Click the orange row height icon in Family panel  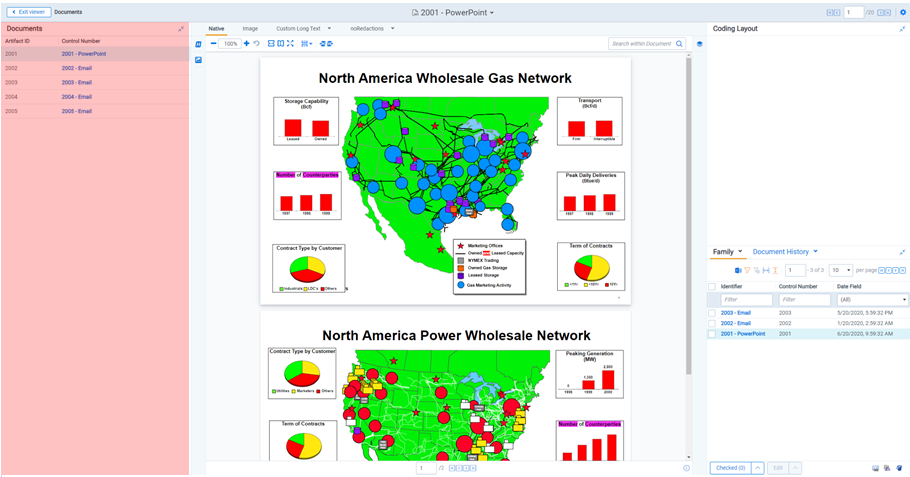(x=775, y=270)
